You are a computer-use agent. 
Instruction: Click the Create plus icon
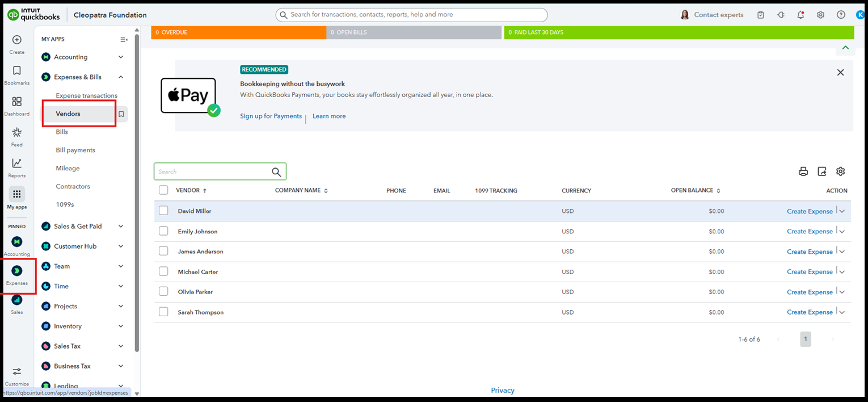pyautogui.click(x=17, y=40)
